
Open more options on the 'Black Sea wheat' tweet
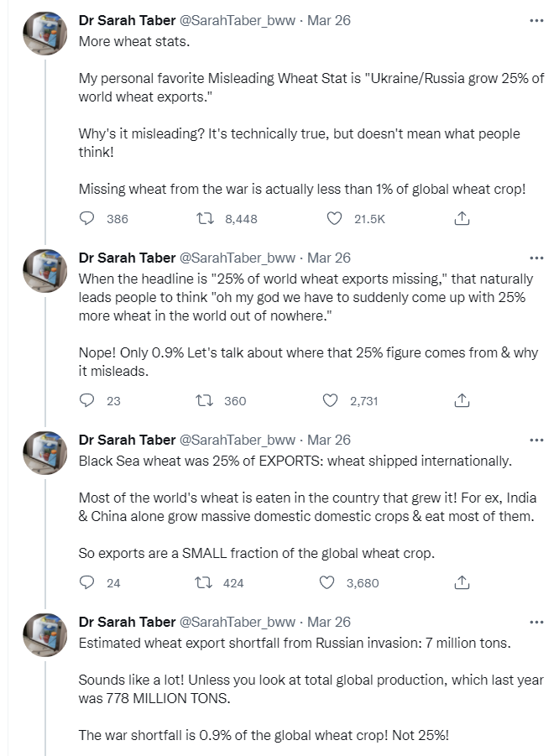click(536, 440)
